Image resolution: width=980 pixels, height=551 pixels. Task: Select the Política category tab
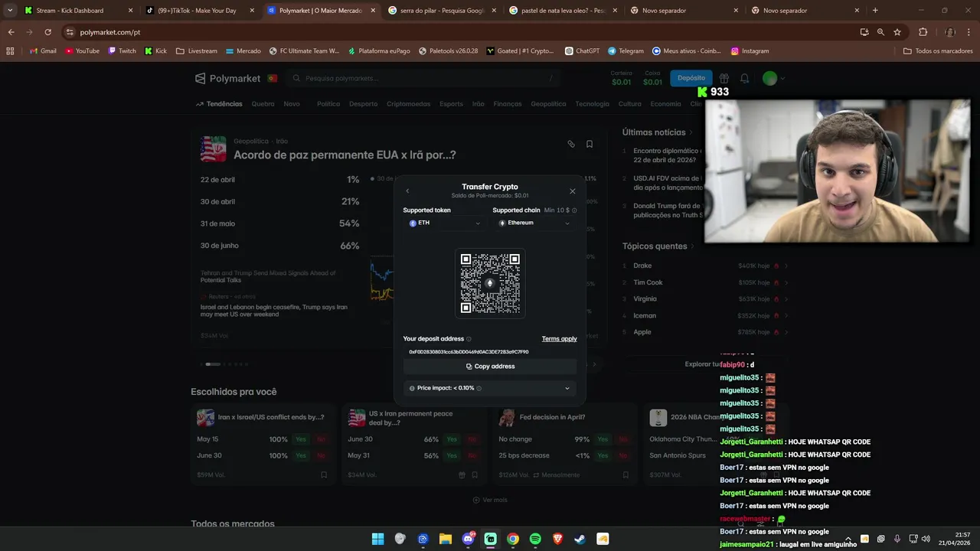coord(328,104)
